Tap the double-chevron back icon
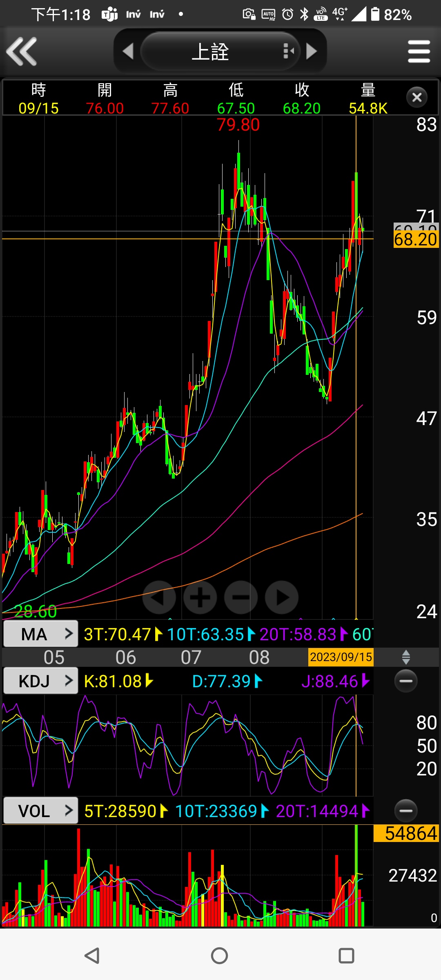This screenshot has width=441, height=980. coord(22,51)
